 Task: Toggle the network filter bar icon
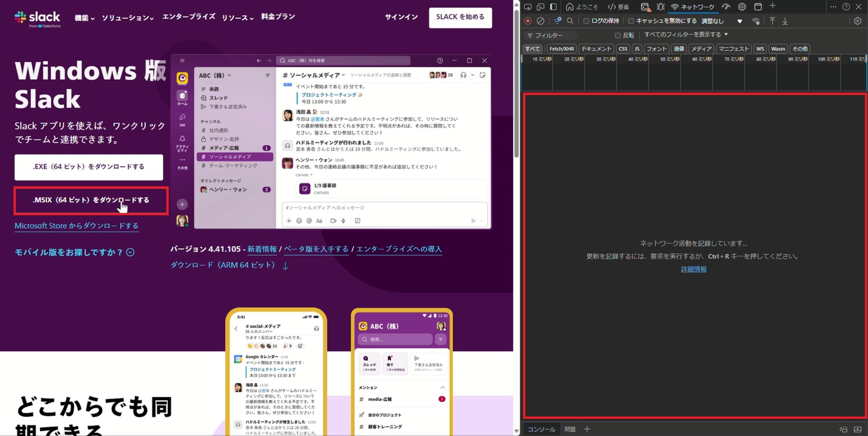pos(557,21)
